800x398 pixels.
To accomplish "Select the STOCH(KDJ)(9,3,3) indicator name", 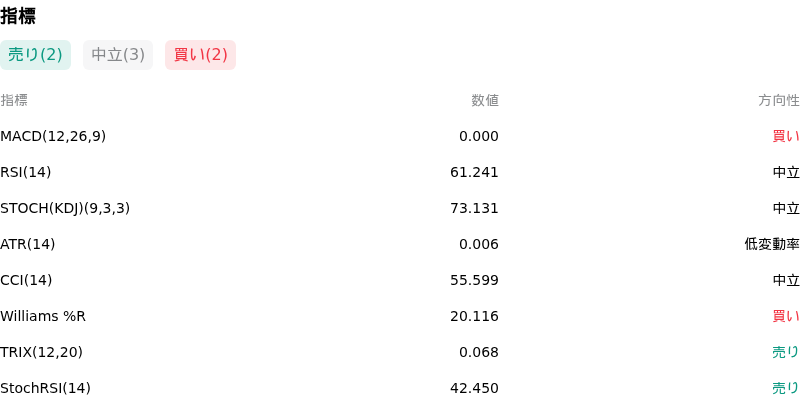I will 65,208.
